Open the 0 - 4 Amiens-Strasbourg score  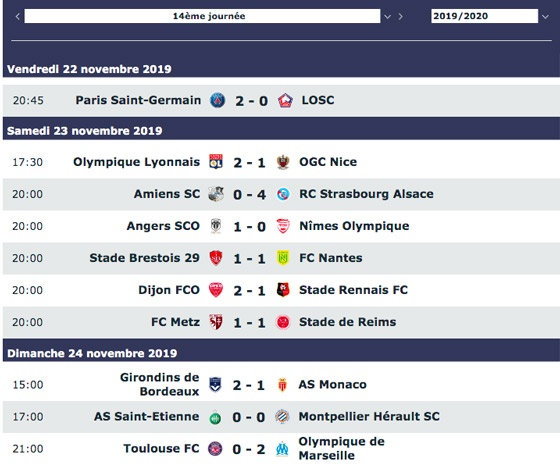(249, 195)
